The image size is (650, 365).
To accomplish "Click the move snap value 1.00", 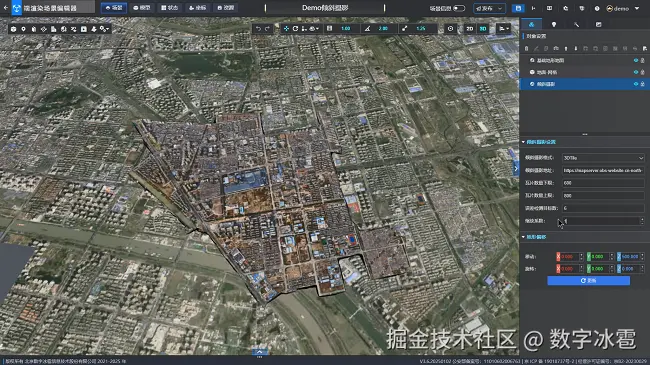I will [345, 29].
